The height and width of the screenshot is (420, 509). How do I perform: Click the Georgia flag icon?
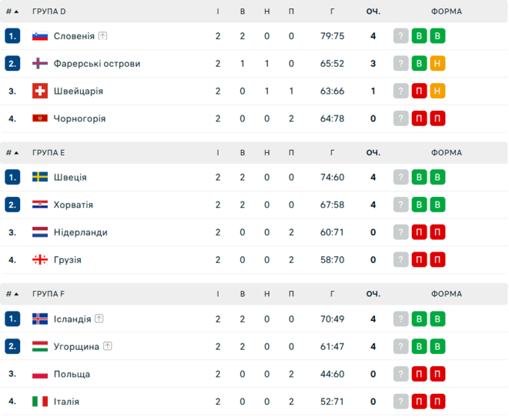pos(40,260)
